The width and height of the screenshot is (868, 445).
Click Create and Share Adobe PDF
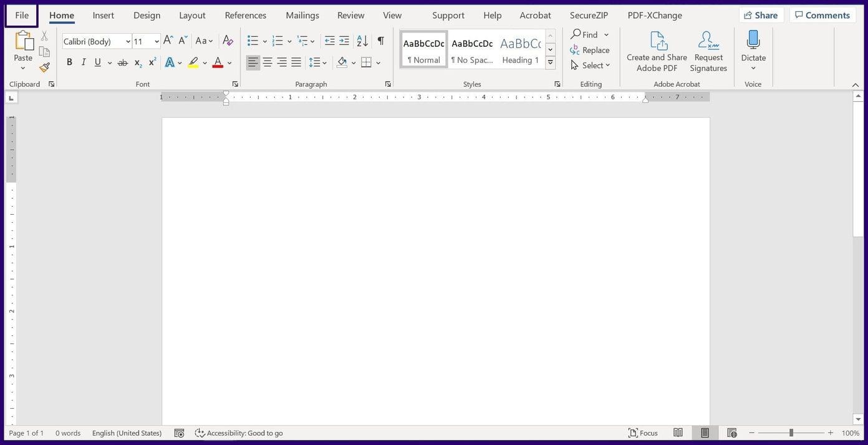[657, 51]
